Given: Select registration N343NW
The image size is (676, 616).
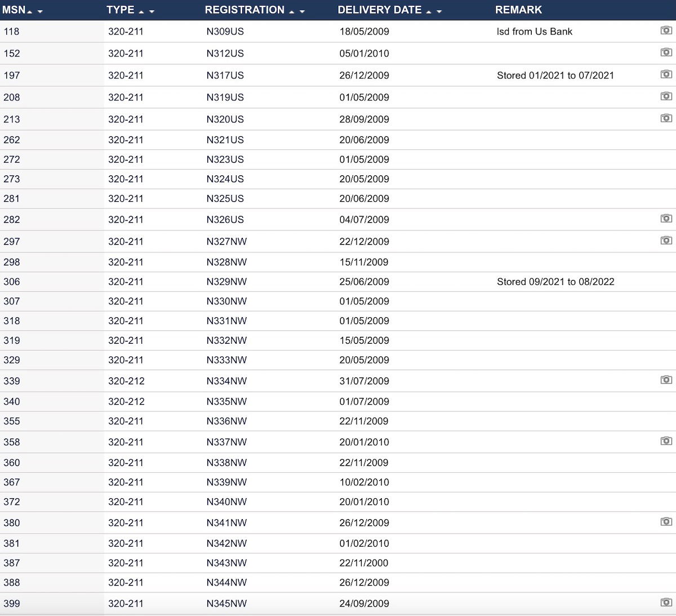Looking at the screenshot, I should point(226,563).
